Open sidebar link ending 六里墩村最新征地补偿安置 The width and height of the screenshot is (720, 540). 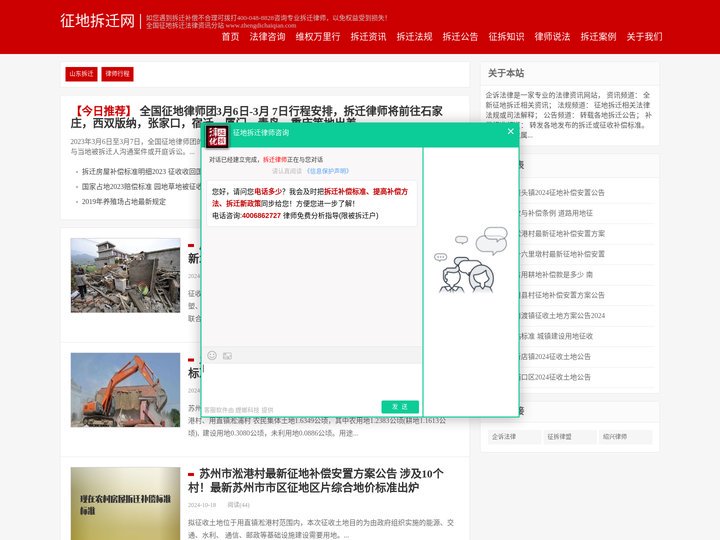point(562,254)
